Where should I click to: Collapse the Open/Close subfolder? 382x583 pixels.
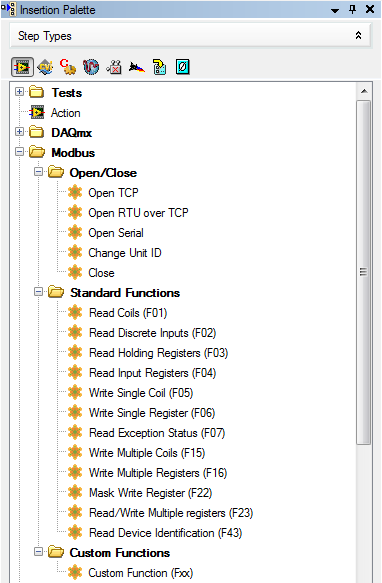click(x=38, y=172)
